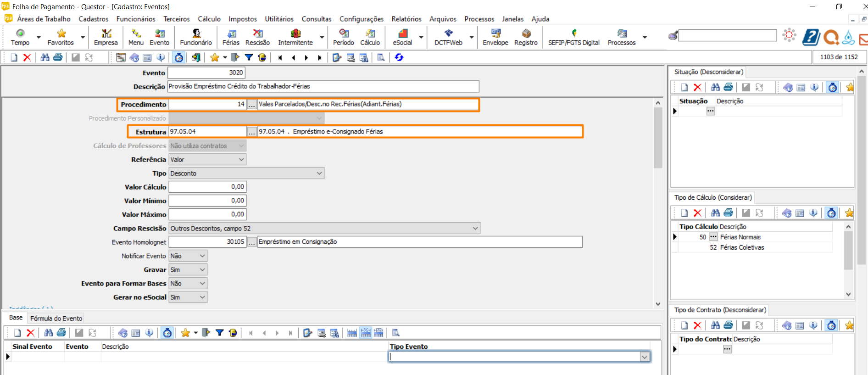Click the DCTFWeb toolbar icon
Image resolution: width=868 pixels, height=375 pixels.
pos(448,37)
